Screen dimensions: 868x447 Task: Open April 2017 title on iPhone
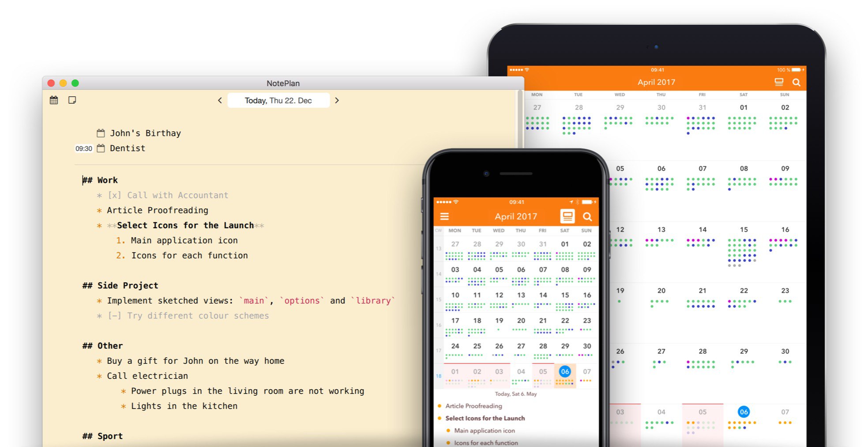[x=516, y=216]
